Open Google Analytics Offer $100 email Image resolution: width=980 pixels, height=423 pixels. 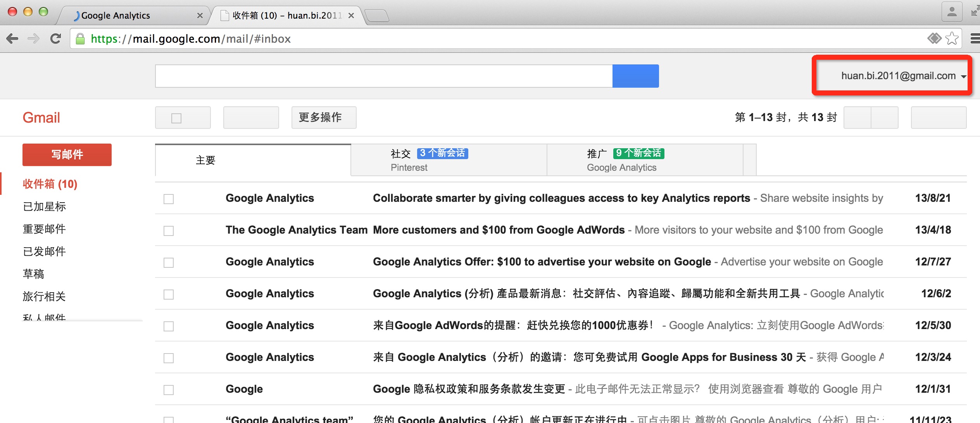[x=561, y=262]
